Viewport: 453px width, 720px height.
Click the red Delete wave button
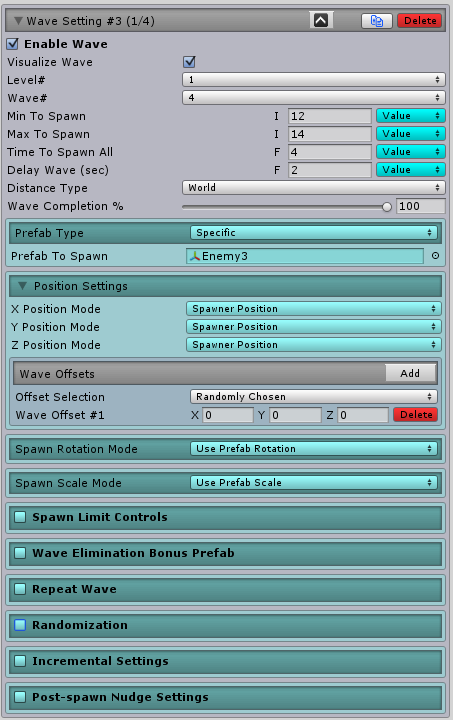coord(419,21)
